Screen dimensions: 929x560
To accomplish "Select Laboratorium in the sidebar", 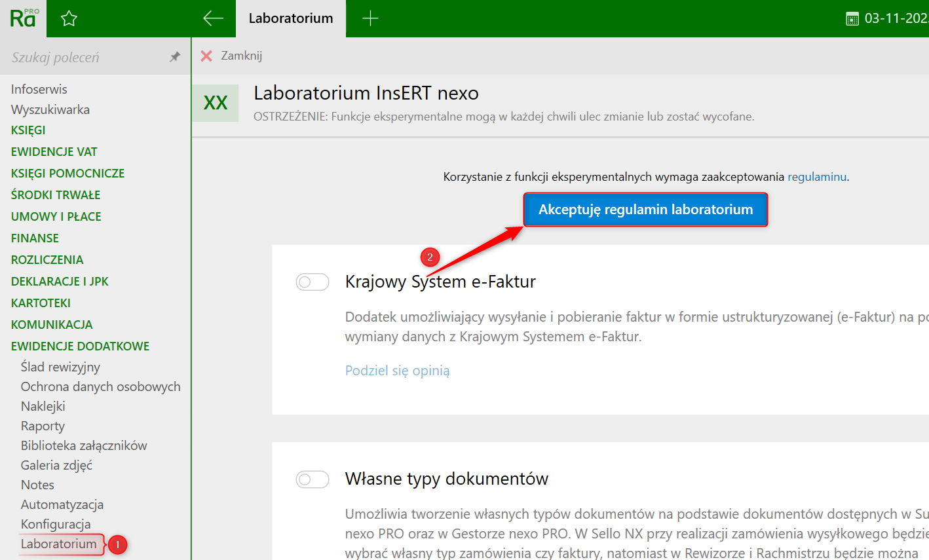I will tap(59, 544).
